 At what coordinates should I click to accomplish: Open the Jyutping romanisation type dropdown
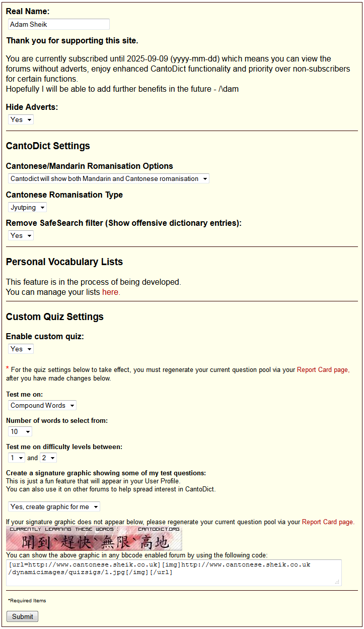27,207
